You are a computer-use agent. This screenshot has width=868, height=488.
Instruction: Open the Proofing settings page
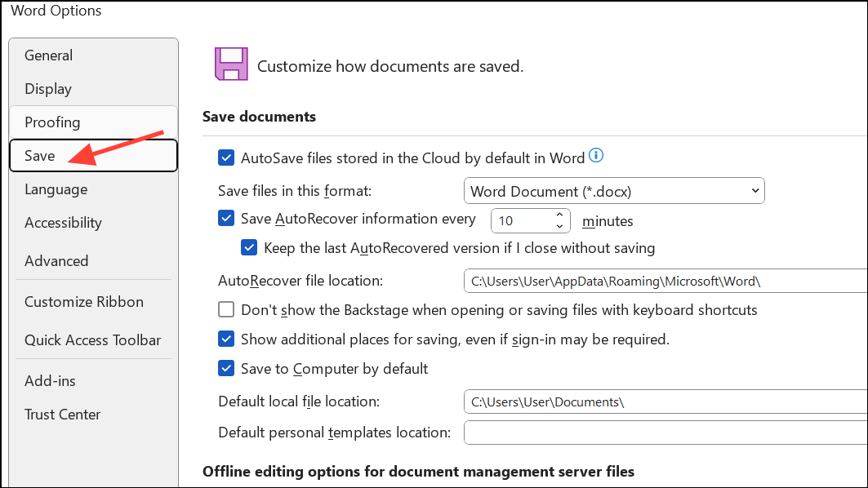click(52, 122)
